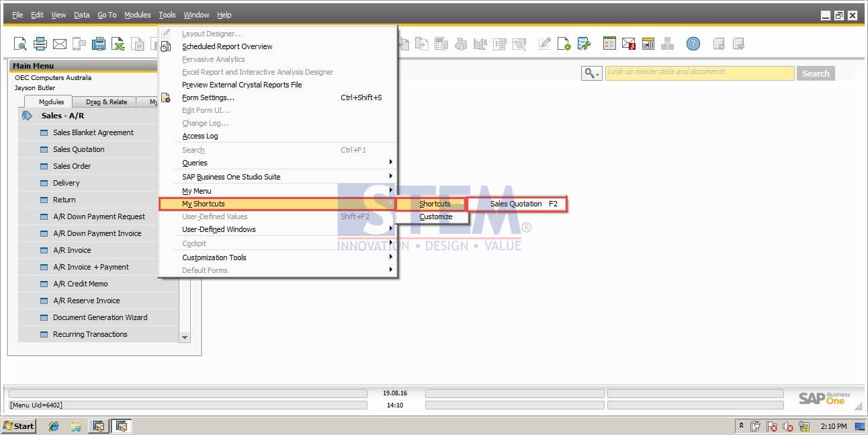The width and height of the screenshot is (868, 435).
Task: Click the Target Document arrow icon
Action: coord(422,44)
